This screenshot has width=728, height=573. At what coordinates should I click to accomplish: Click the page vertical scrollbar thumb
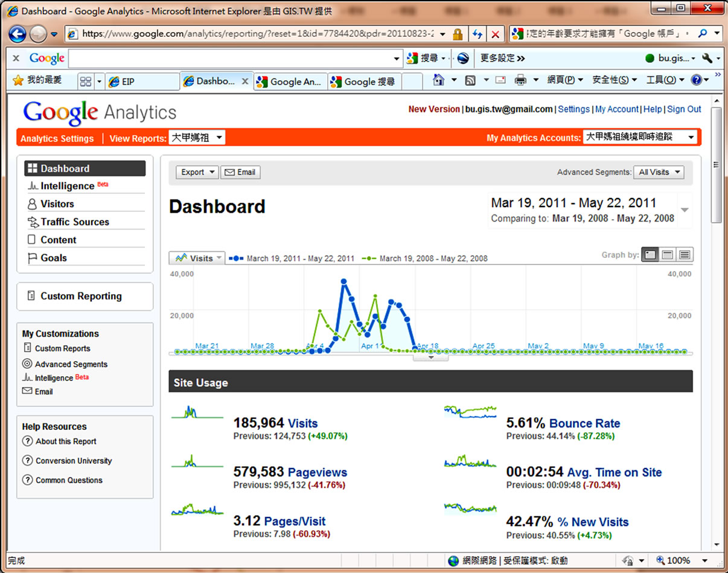pos(717,165)
